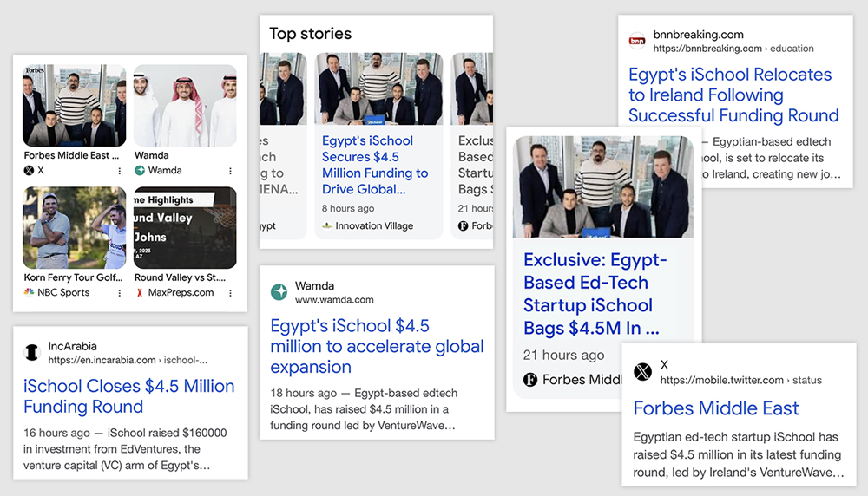Click the Innovation Village source icon

click(x=327, y=225)
